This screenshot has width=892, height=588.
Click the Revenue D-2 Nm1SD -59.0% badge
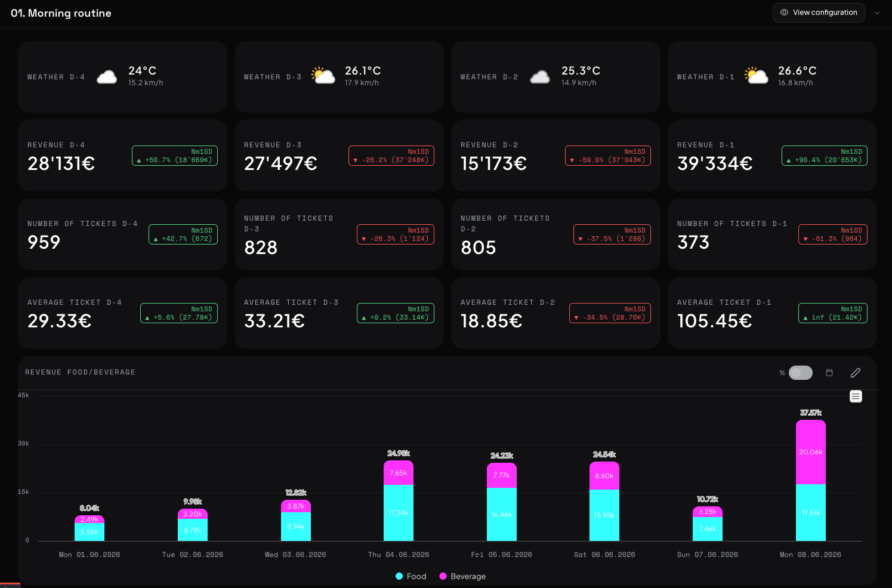[608, 156]
